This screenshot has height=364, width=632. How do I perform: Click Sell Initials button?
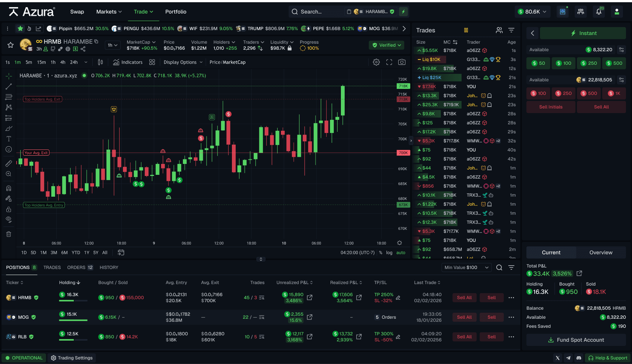tap(551, 107)
